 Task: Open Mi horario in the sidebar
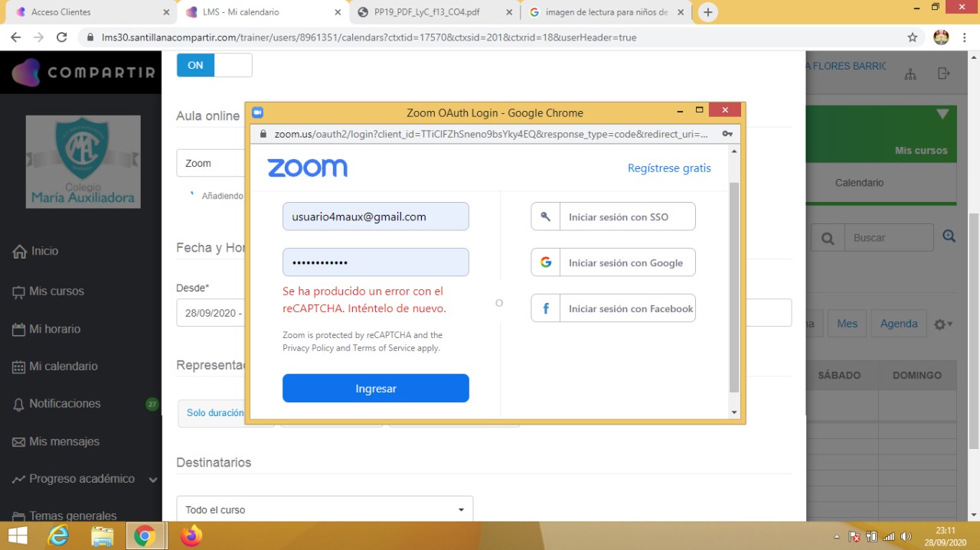coord(47,329)
